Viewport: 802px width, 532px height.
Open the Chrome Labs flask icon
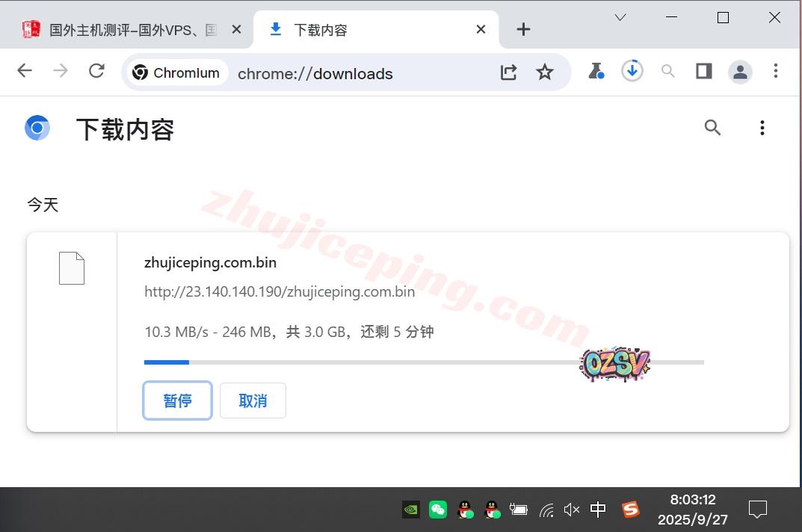(596, 71)
